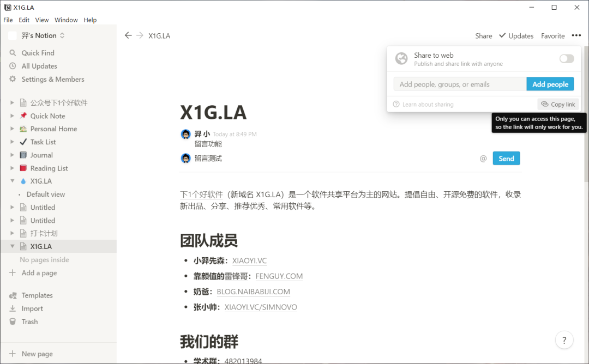Click Share in the top bar
The image size is (589, 364).
pyautogui.click(x=483, y=35)
